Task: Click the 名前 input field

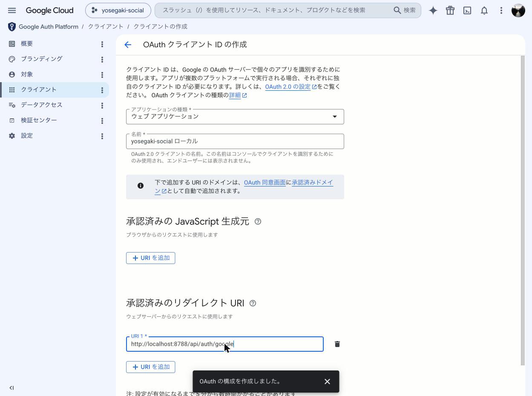Action: (235, 141)
